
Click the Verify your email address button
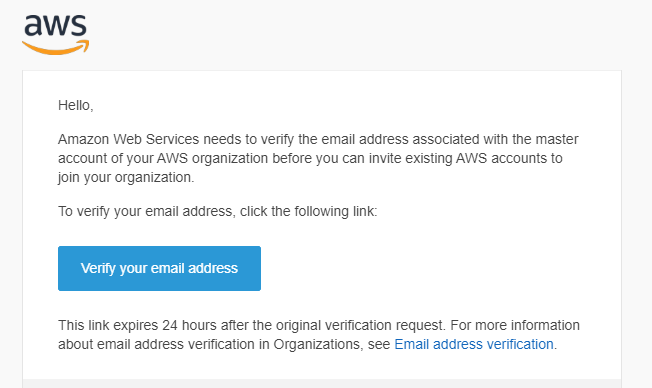(x=159, y=268)
